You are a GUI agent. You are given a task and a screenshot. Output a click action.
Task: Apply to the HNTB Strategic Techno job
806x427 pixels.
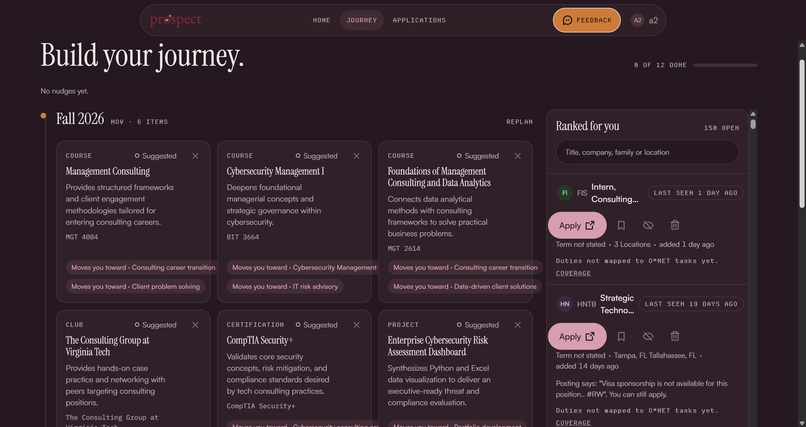click(577, 337)
